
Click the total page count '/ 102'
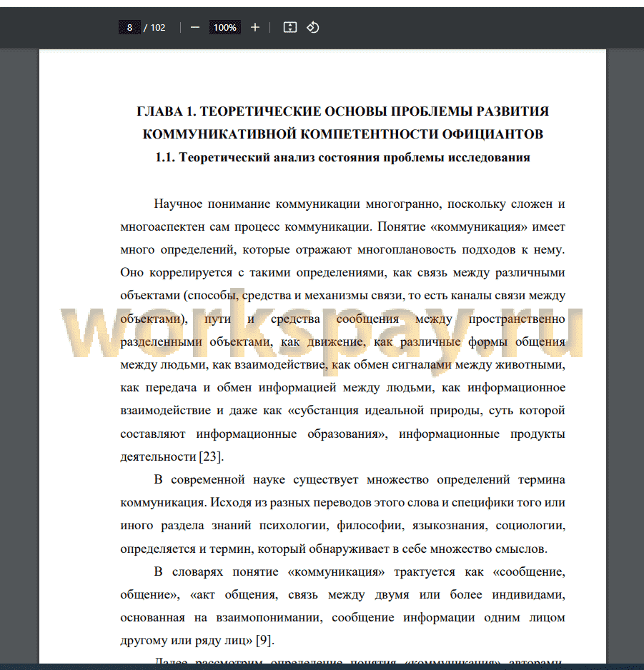pyautogui.click(x=154, y=28)
